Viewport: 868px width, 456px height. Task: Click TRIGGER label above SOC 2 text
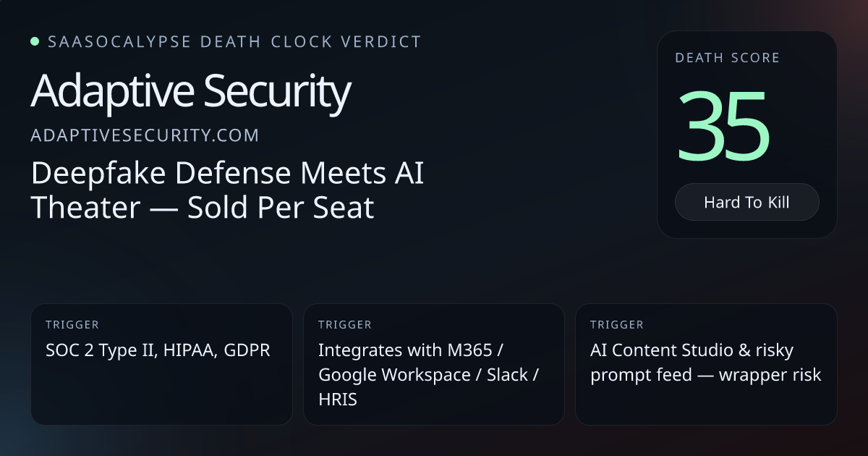pyautogui.click(x=72, y=325)
